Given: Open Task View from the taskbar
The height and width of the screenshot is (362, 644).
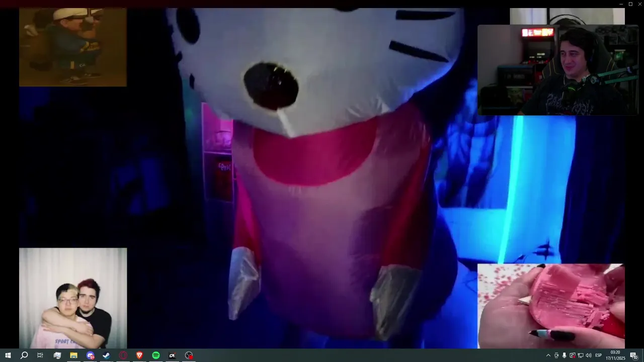Looking at the screenshot, I should (x=40, y=355).
